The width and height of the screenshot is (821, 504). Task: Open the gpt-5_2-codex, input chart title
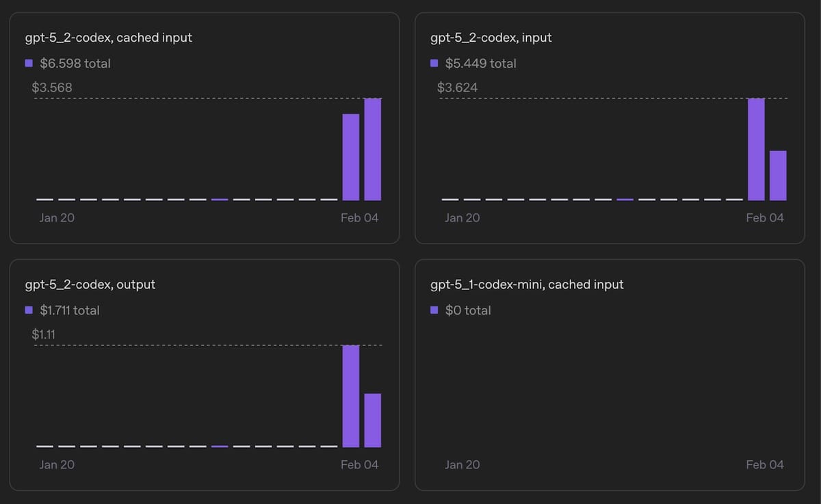[x=491, y=38]
